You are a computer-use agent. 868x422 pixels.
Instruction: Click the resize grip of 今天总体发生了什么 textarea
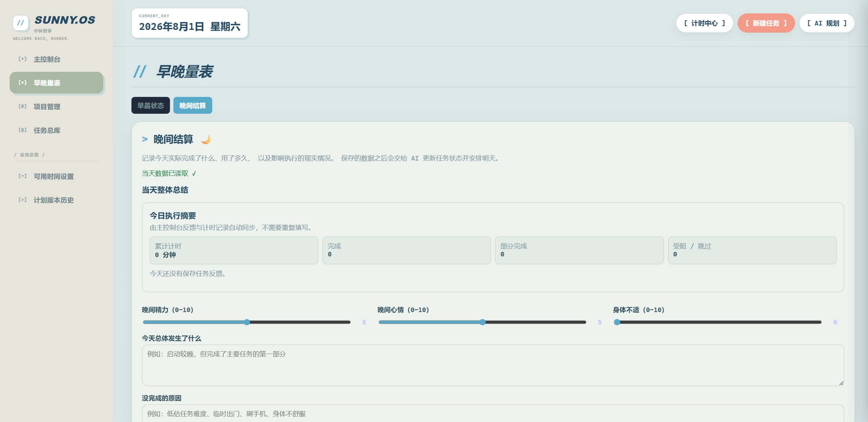point(841,383)
